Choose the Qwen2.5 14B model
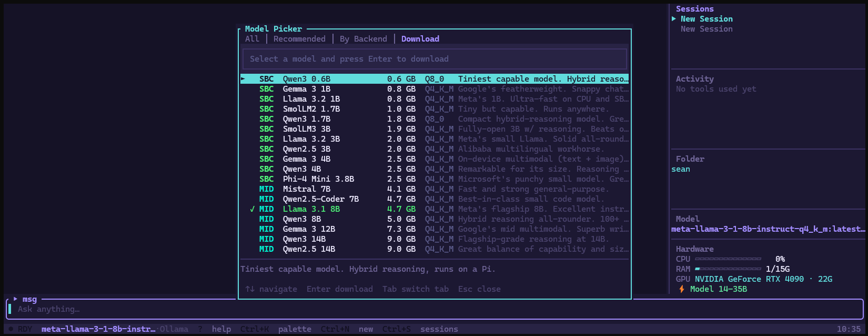This screenshot has width=868, height=336. (435, 249)
